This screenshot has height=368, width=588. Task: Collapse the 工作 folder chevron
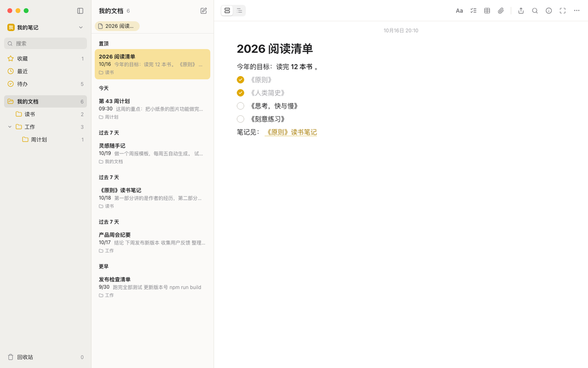click(10, 127)
